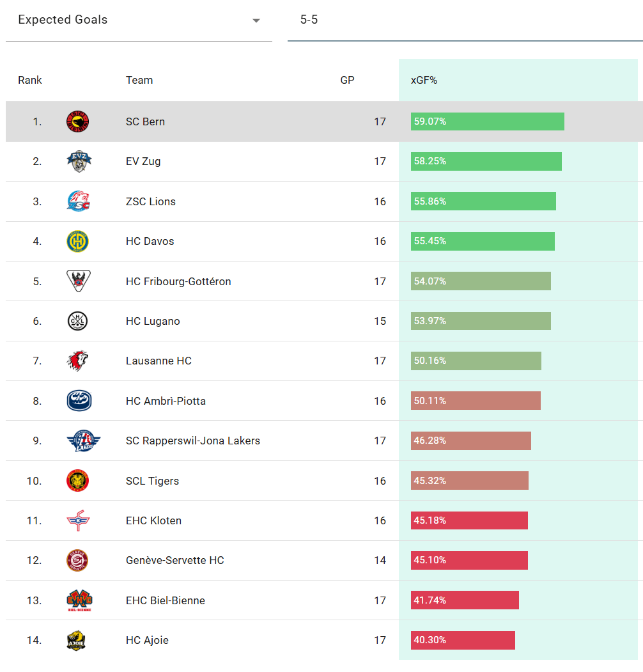Open the SC Rapperswil-Jona Lakers team link

(192, 441)
